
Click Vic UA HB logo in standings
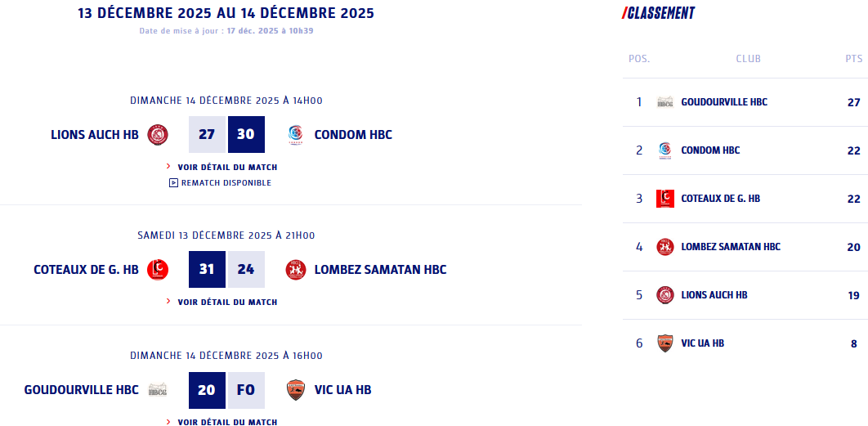click(x=665, y=343)
